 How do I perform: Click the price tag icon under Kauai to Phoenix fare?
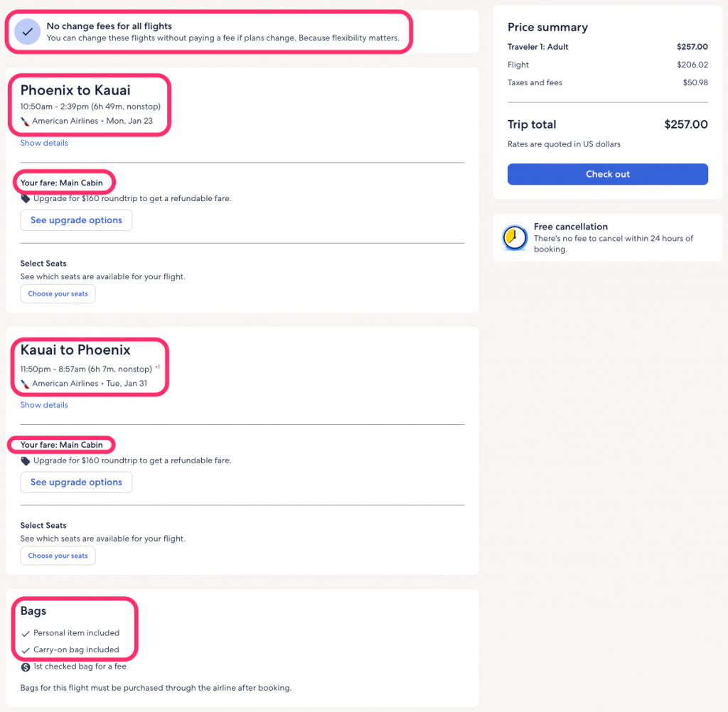point(26,461)
